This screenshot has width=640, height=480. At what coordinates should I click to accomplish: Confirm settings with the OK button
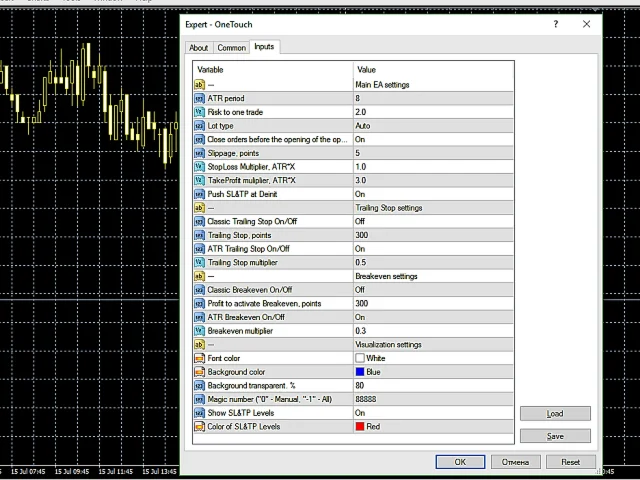pyautogui.click(x=460, y=462)
